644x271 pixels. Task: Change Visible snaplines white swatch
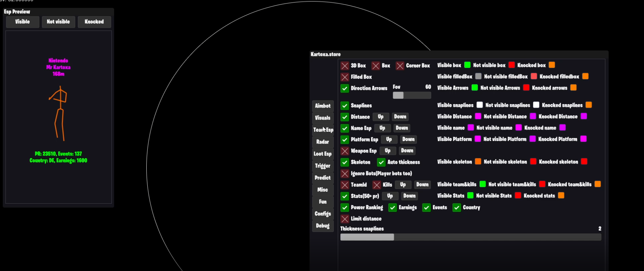tap(480, 105)
